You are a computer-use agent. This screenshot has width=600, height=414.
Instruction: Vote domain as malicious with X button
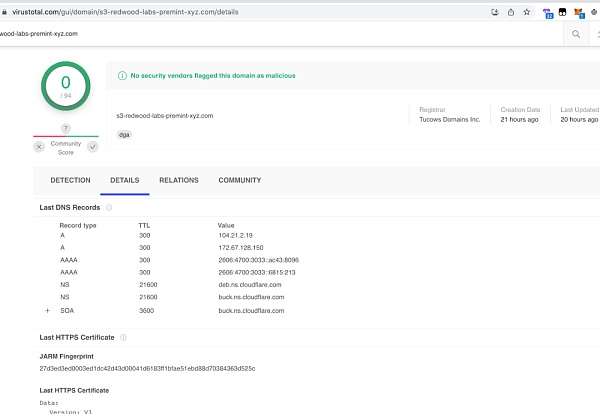39,146
